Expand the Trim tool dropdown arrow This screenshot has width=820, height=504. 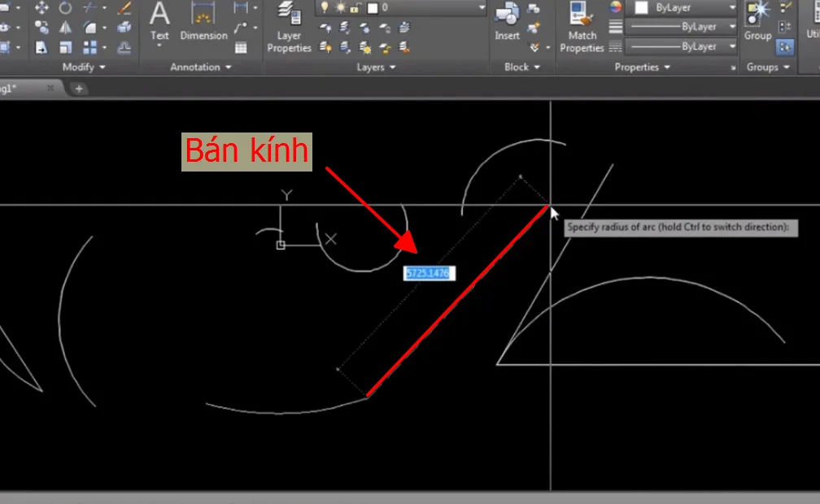104,7
